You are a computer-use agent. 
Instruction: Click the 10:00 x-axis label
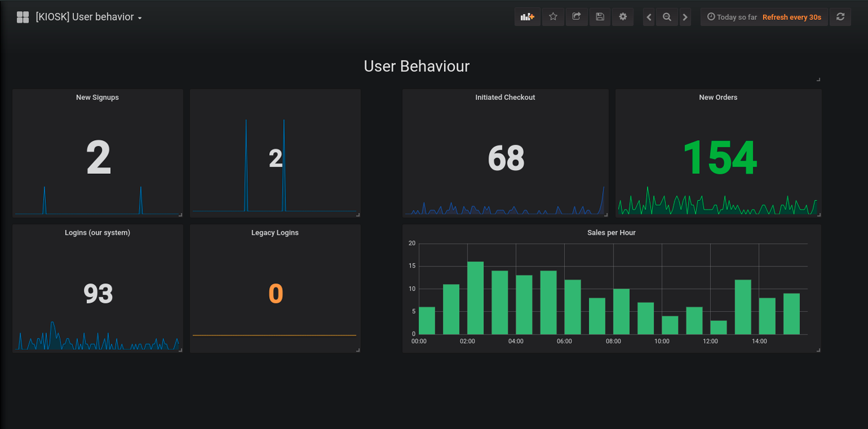point(662,341)
